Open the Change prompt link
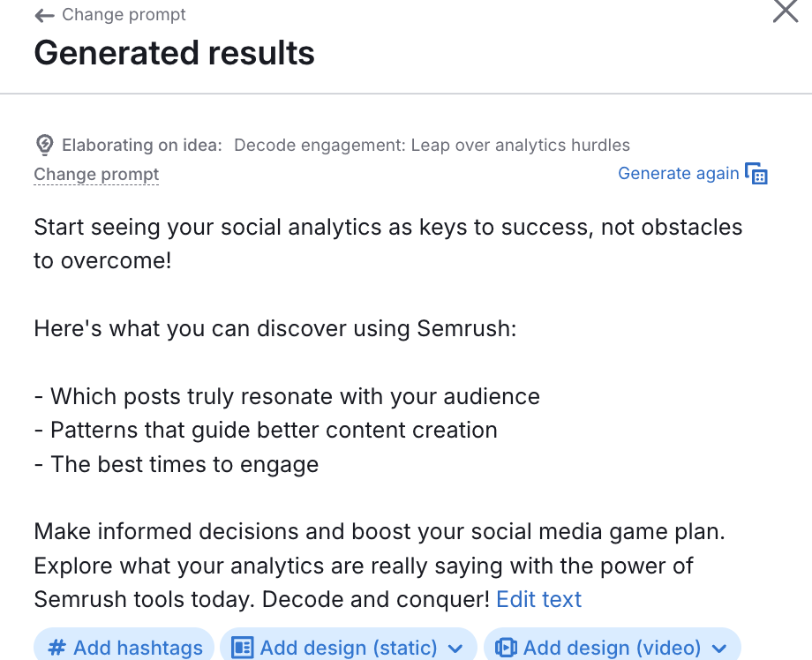This screenshot has height=660, width=812. coord(96,174)
